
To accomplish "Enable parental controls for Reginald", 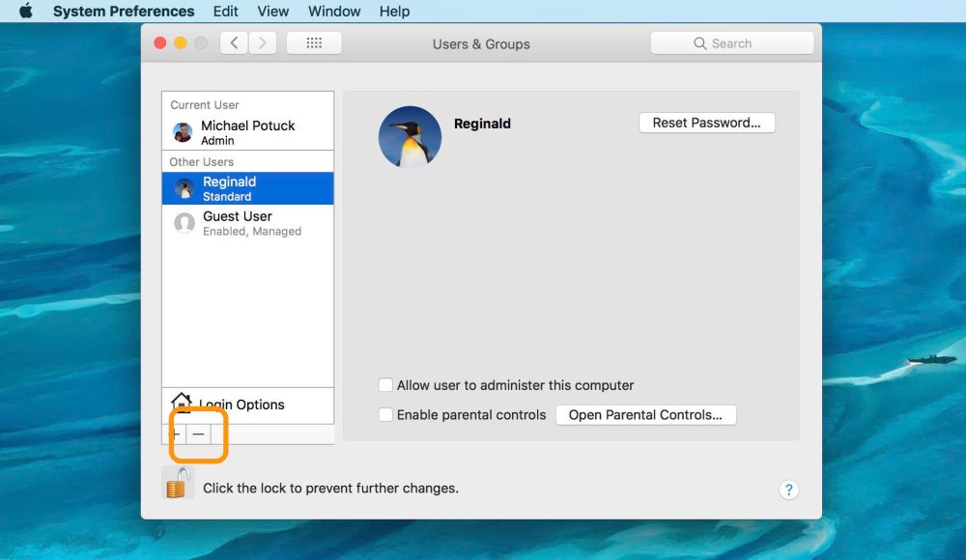I will click(x=385, y=414).
